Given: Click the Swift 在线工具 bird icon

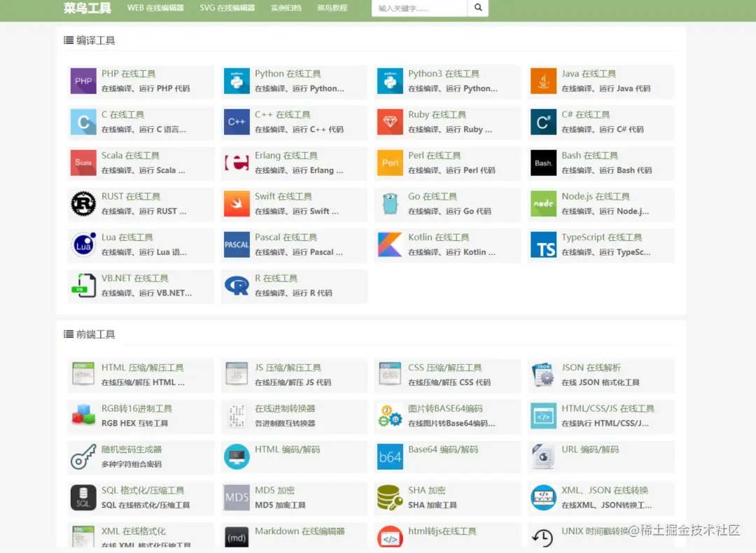Looking at the screenshot, I should [x=237, y=204].
